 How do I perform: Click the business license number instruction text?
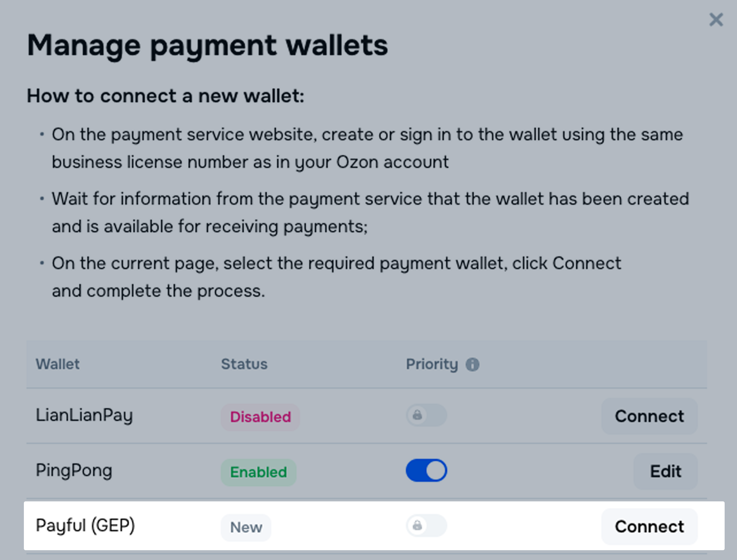pos(250,162)
